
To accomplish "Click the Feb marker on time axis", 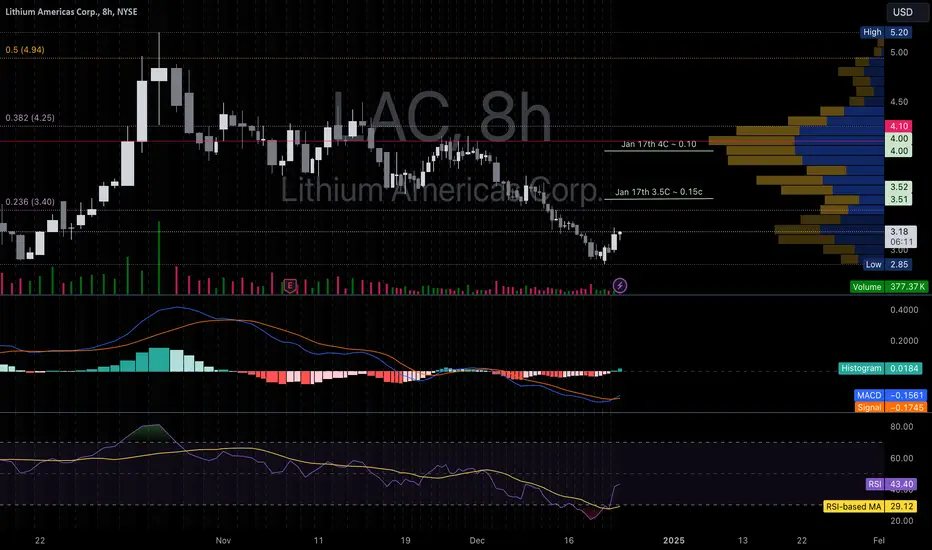I will coord(879,540).
